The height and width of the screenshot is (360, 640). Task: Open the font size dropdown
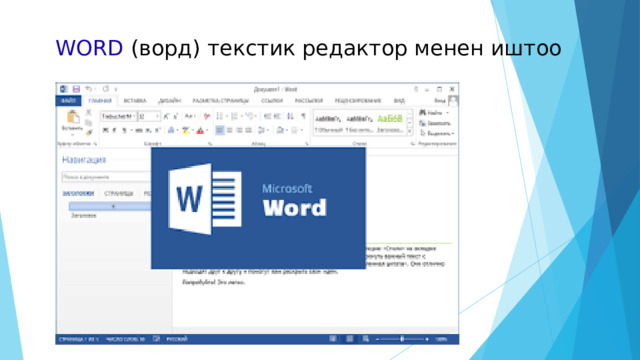point(157,116)
